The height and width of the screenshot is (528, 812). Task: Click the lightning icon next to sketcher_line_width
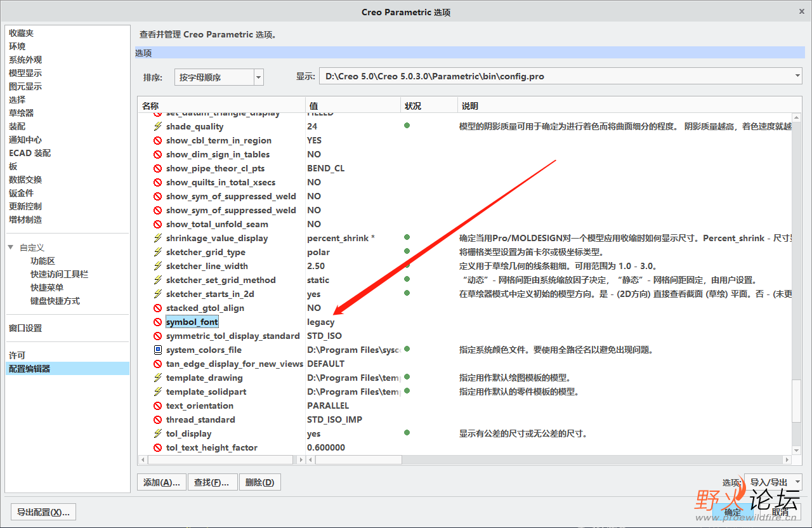(x=158, y=266)
